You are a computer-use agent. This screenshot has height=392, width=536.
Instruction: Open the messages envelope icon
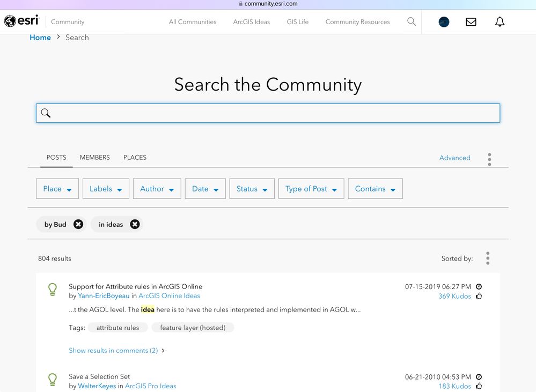pos(471,22)
